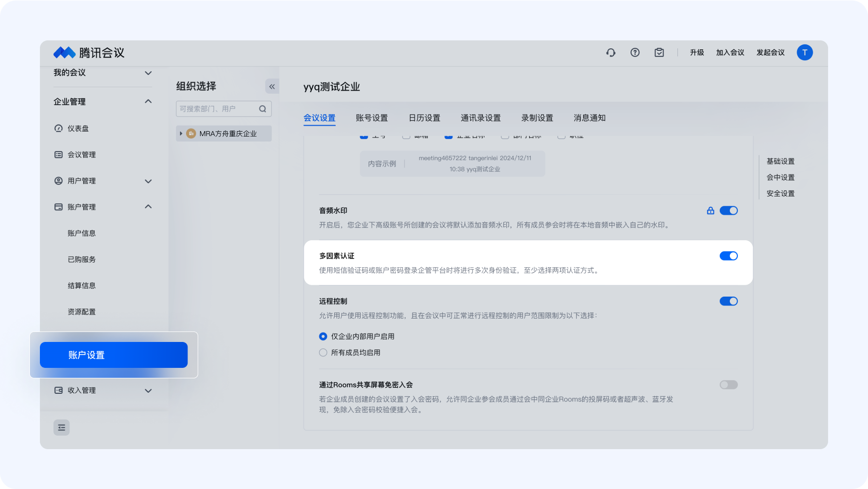The width and height of the screenshot is (868, 489).
Task: Click the sidebar collapse icon at bottom
Action: pos(61,428)
